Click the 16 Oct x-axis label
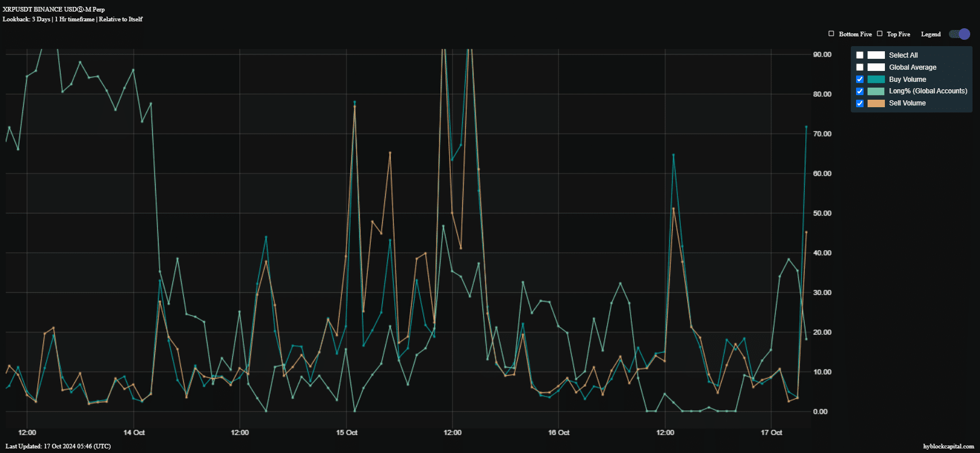The height and width of the screenshot is (453, 980). point(559,432)
